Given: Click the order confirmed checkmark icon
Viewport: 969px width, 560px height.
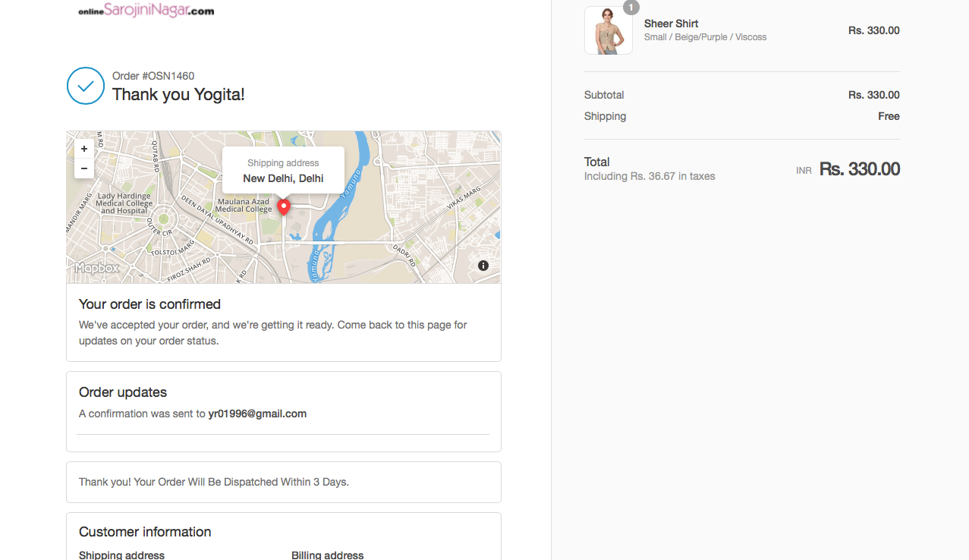Looking at the screenshot, I should pos(86,86).
